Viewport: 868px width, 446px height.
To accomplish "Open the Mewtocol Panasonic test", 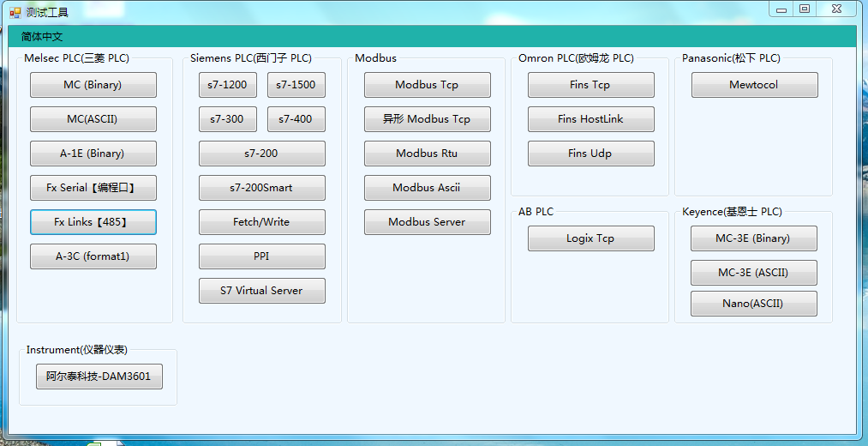I will point(754,85).
